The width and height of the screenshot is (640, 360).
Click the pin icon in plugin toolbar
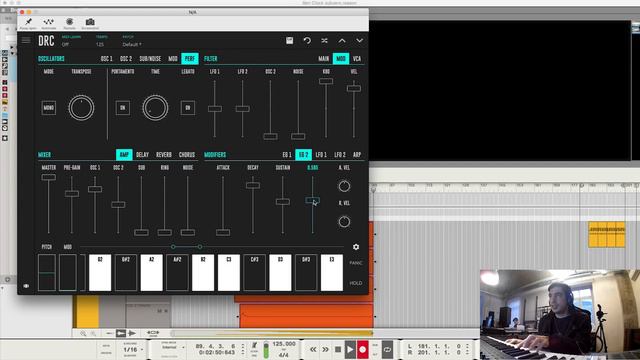[28, 22]
